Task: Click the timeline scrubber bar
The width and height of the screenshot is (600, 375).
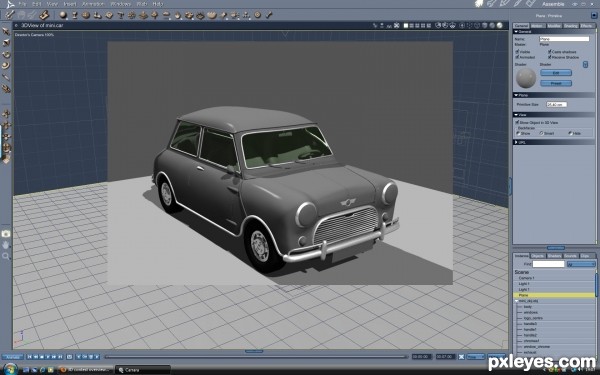Action: tap(256, 357)
